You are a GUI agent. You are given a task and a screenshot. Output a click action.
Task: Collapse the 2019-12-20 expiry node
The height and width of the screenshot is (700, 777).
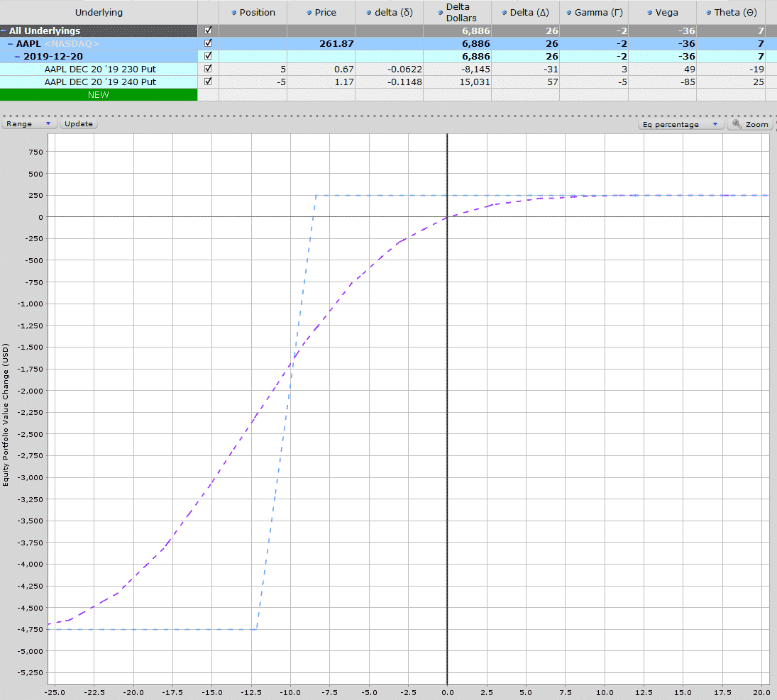18,57
